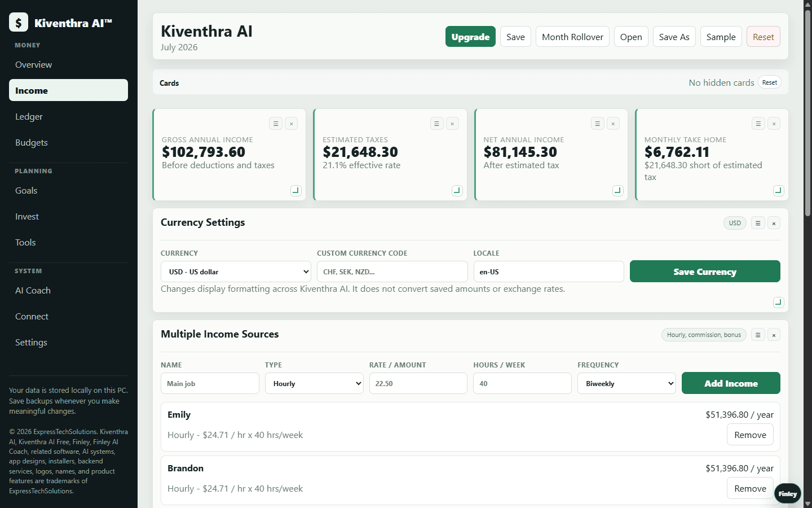Open Connect in the sidebar

tap(68, 316)
